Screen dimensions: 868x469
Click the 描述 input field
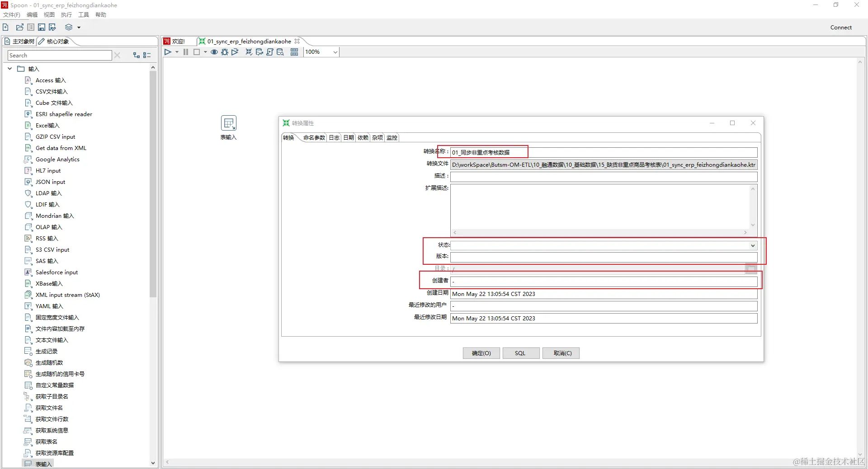click(x=604, y=177)
